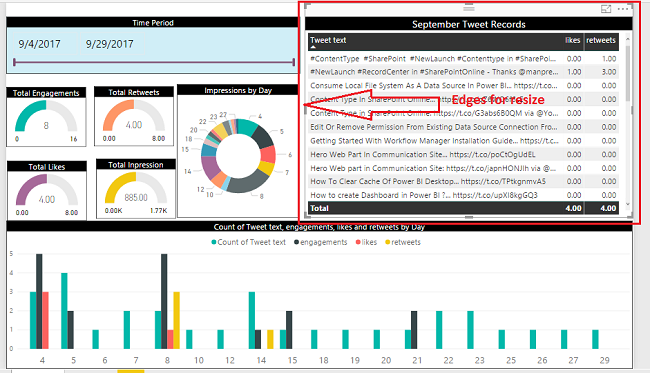Toggle the retweets legend item
This screenshot has width=650, height=373.
[x=403, y=242]
